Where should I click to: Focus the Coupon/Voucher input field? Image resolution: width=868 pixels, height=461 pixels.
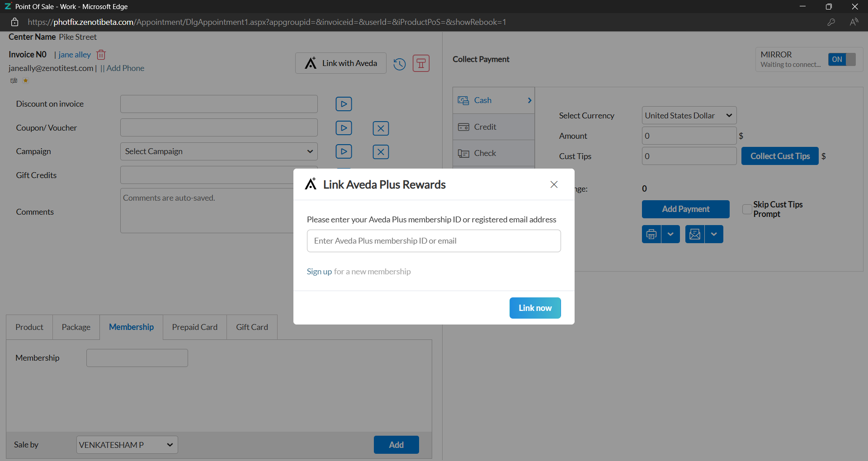tap(219, 127)
